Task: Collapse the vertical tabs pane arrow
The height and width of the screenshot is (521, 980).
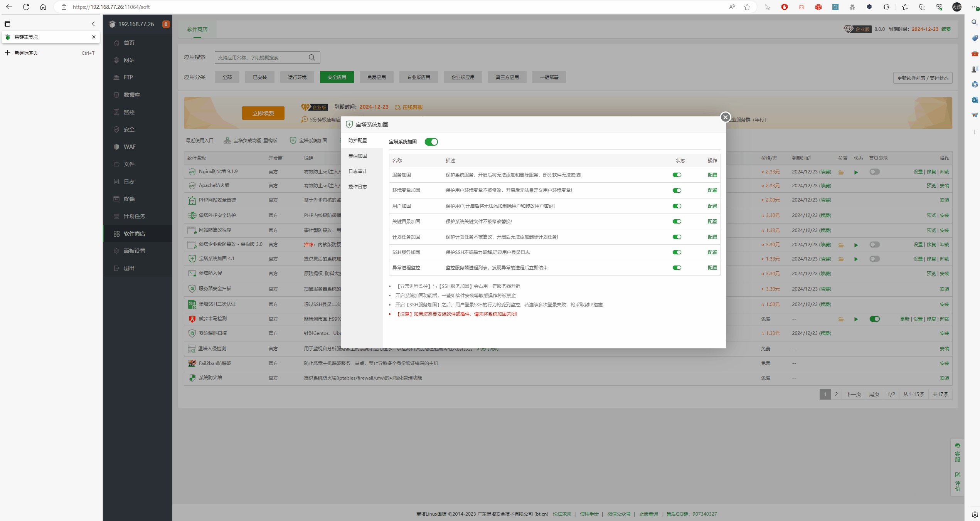Action: tap(93, 24)
